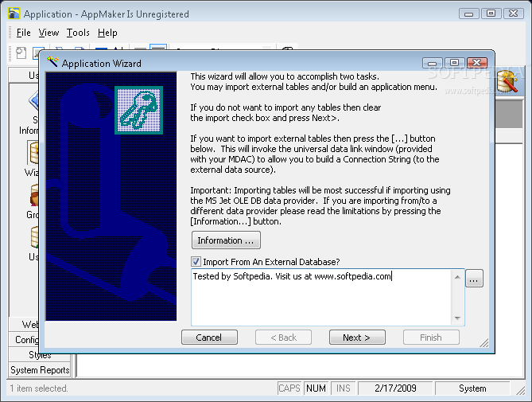Screen dimensions: 532x402
Task: Open the Help menu
Action: click(x=107, y=33)
